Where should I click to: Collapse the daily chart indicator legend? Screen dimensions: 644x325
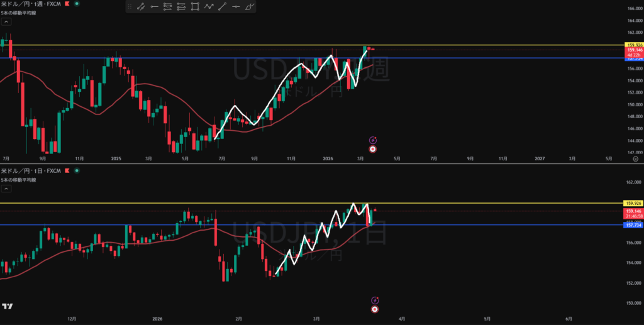click(x=6, y=189)
